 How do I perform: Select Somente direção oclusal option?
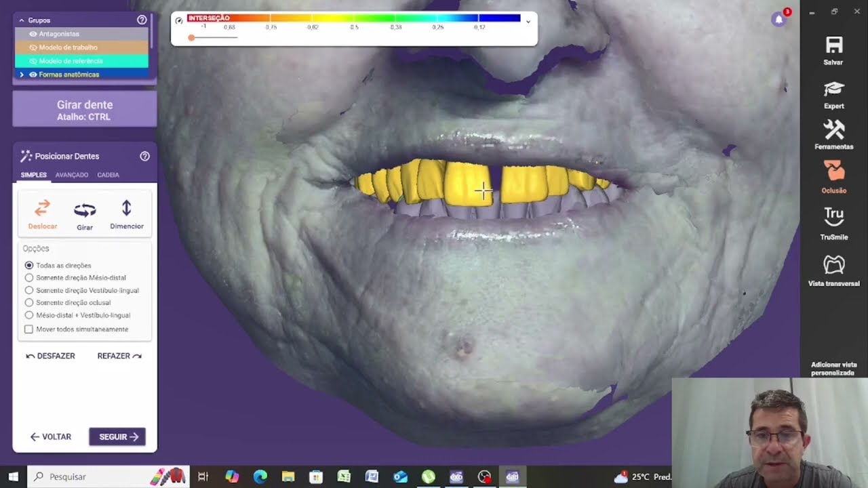click(29, 302)
